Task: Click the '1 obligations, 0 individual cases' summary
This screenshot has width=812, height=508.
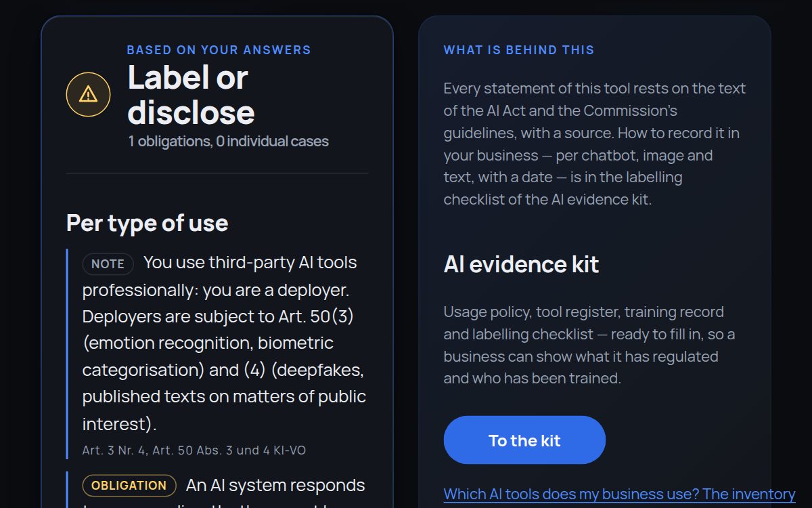Action: click(229, 142)
